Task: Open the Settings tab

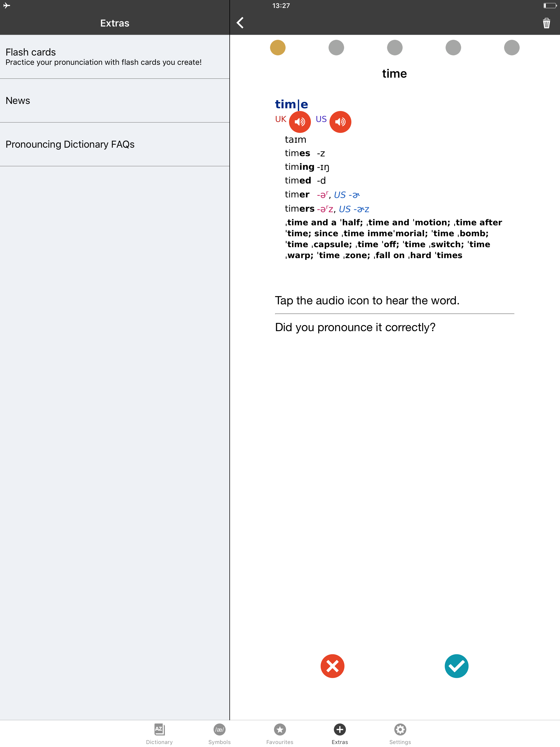Action: [400, 734]
